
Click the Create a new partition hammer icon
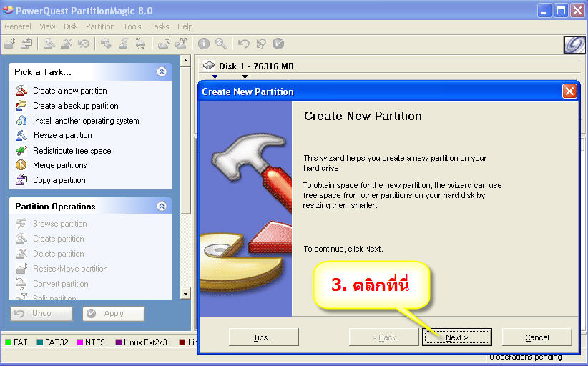click(x=21, y=91)
